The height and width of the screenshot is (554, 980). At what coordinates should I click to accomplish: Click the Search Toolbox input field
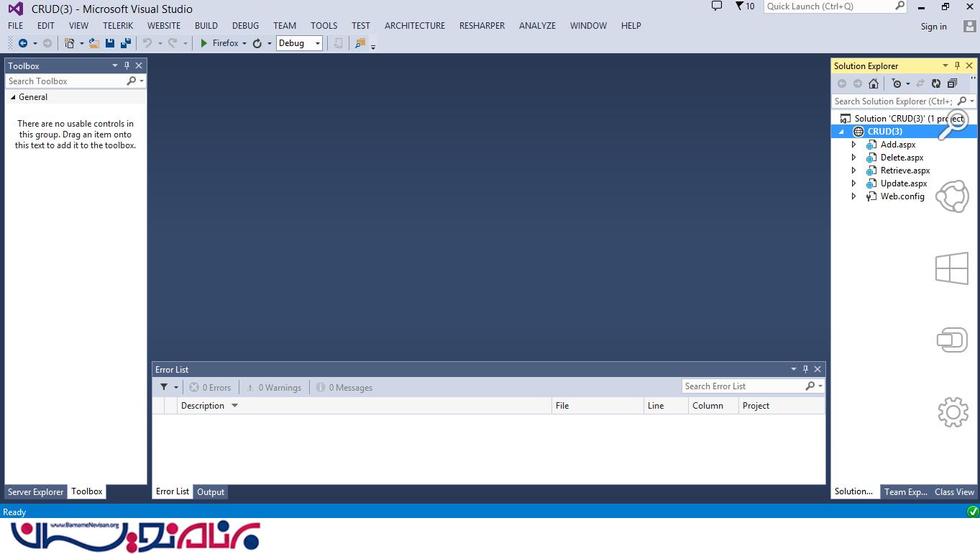point(65,81)
